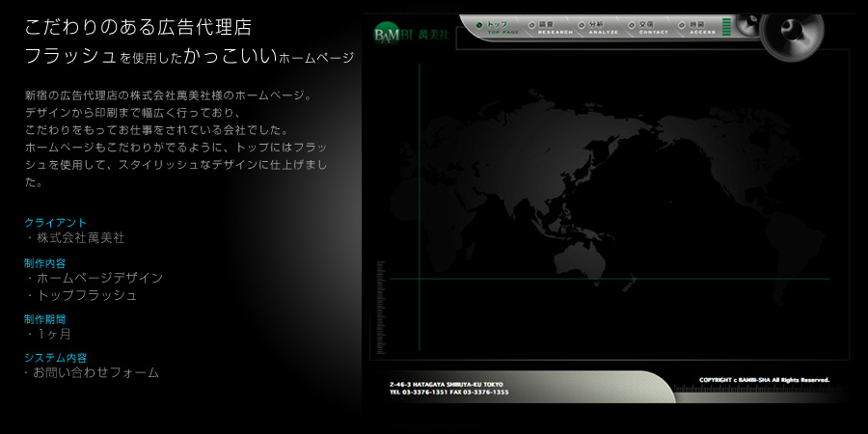
Task: Go to the RESEARCH menu item
Action: [x=555, y=27]
